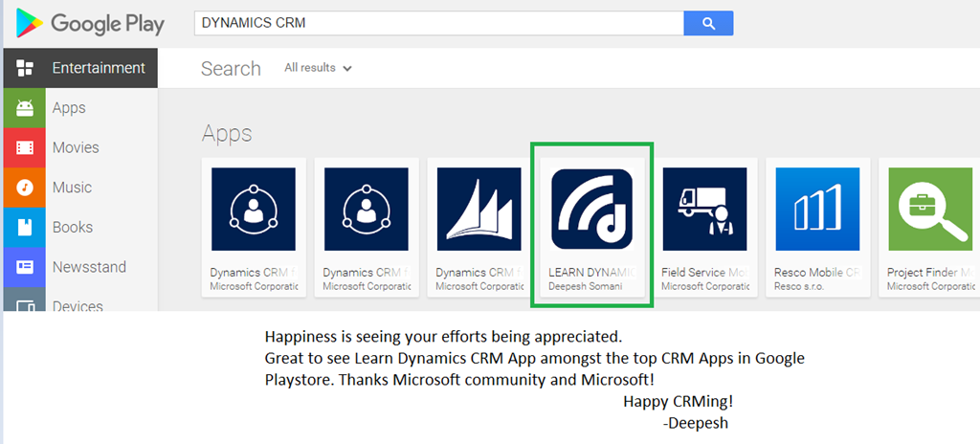Open the second Dynamics CRM app thumbnail

(367, 210)
